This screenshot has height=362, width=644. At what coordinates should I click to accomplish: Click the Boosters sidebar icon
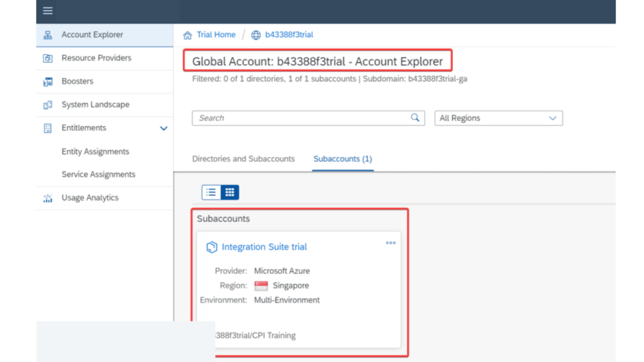(48, 82)
